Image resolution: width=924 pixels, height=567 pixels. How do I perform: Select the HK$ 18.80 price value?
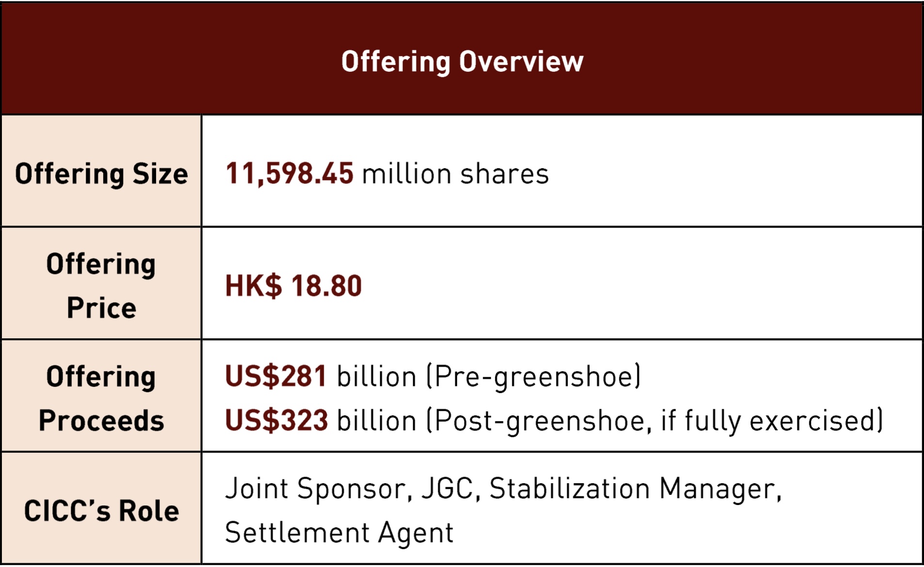coord(293,285)
